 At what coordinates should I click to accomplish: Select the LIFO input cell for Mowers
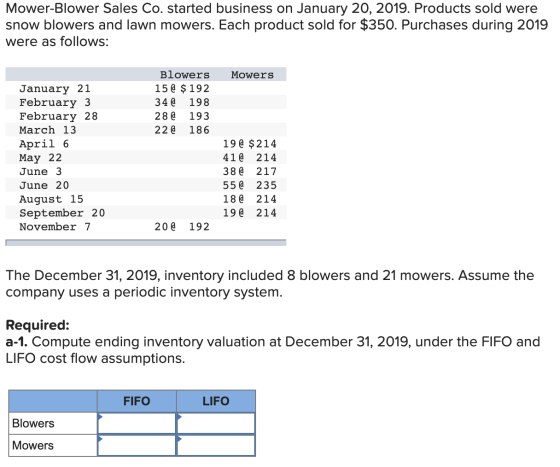(x=216, y=446)
